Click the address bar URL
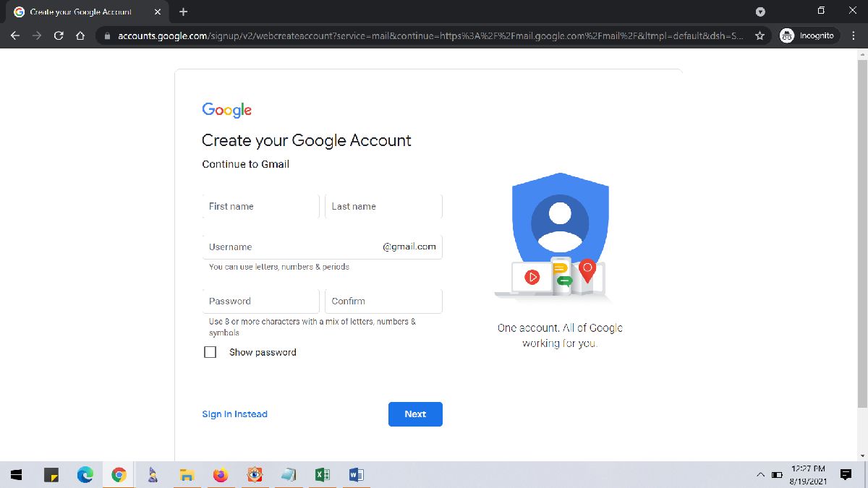The height and width of the screenshot is (488, 868). pos(430,35)
